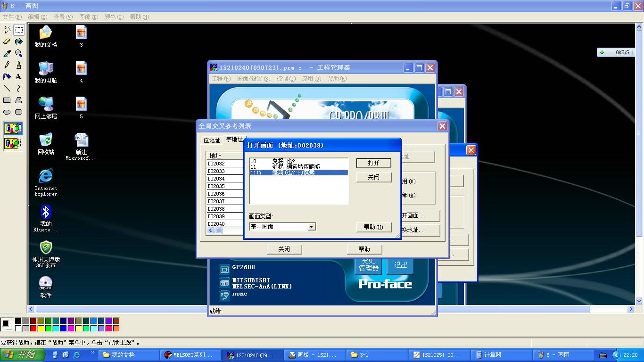Switch to transparent selection mode option
Screen dimensions: 644x362
13,143
